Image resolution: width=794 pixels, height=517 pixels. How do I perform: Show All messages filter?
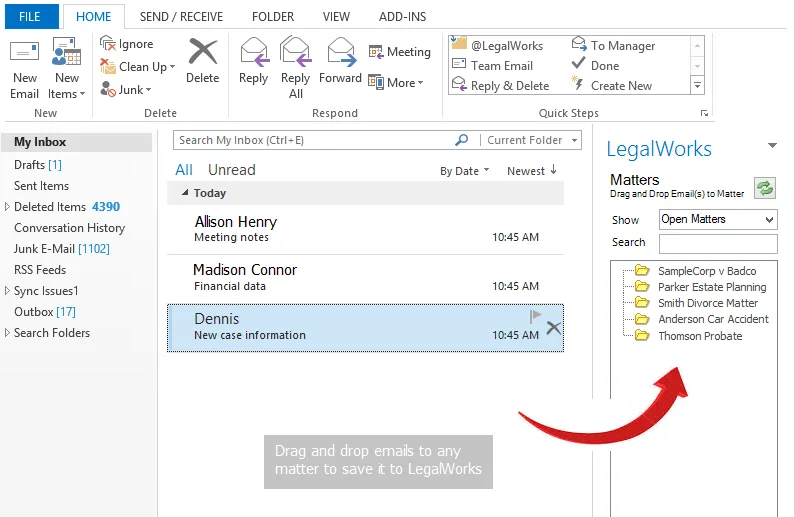pos(184,170)
